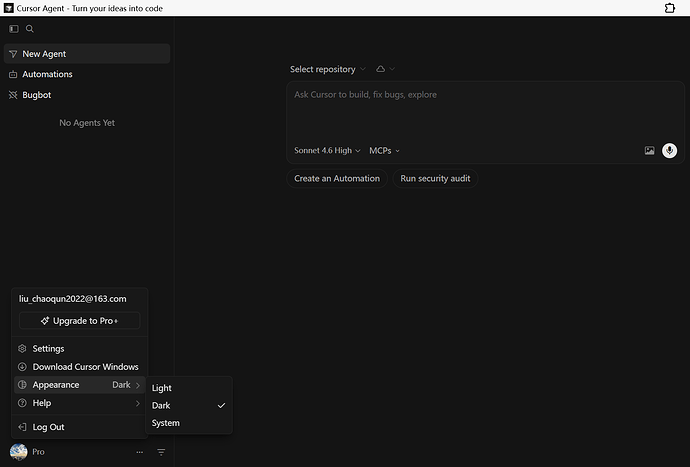Select Download Cursor Windows menu item

(80, 367)
